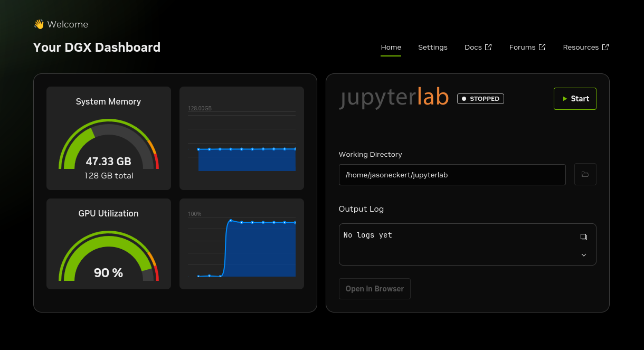
Task: Click the external link icon beside Forums
Action: tap(542, 46)
